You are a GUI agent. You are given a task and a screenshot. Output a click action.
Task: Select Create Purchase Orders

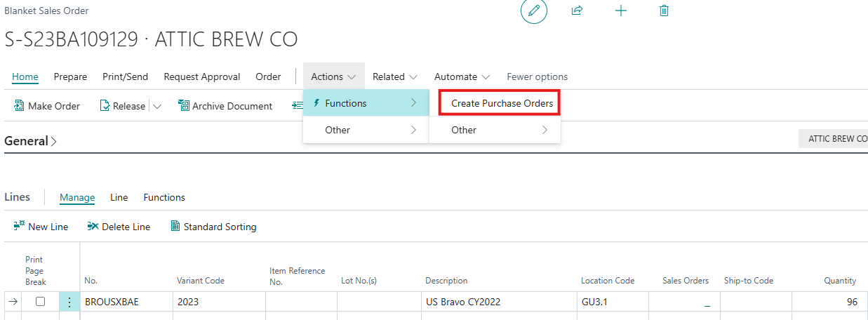point(502,103)
